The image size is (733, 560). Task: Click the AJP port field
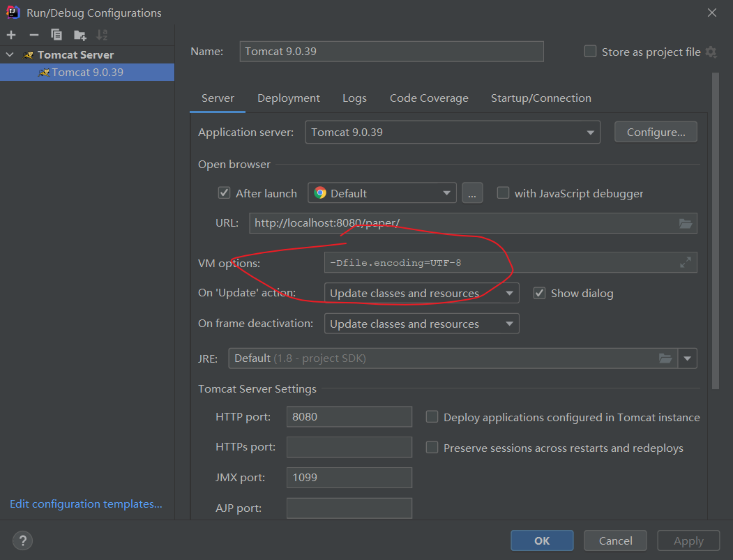pyautogui.click(x=349, y=508)
